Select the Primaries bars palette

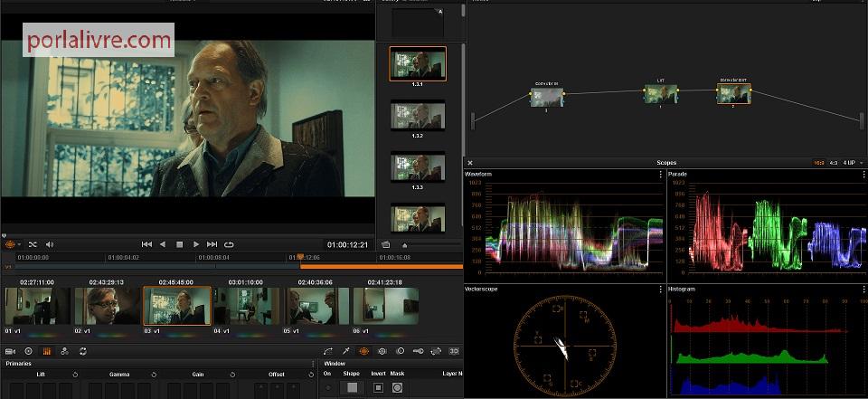point(46,351)
